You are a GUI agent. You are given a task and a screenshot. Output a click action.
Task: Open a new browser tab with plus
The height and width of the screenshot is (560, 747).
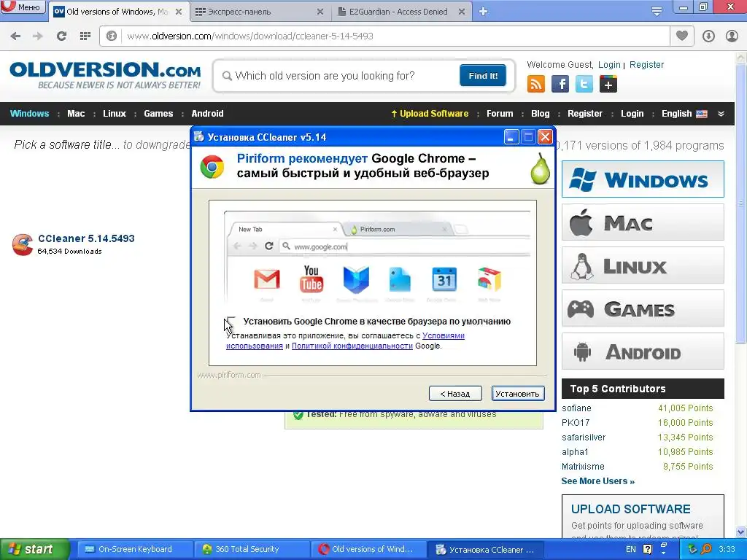(483, 12)
